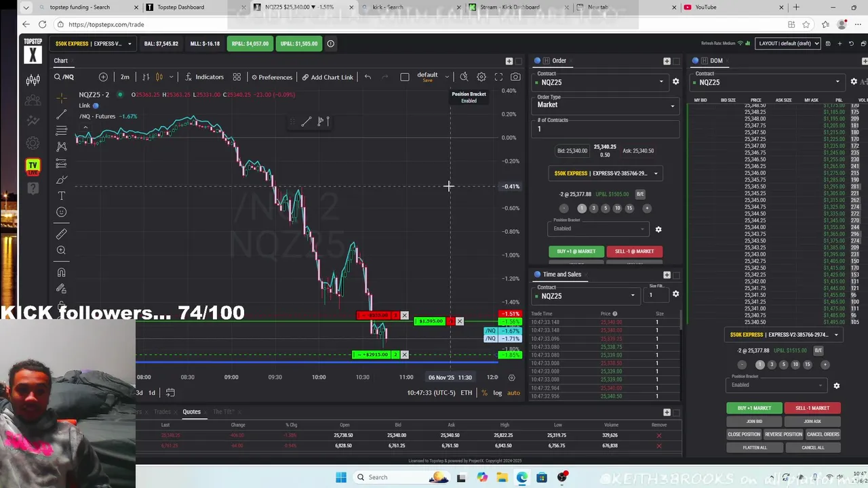868x488 pixels.
Task: Select quantity 5 in Order panel
Action: (606, 208)
